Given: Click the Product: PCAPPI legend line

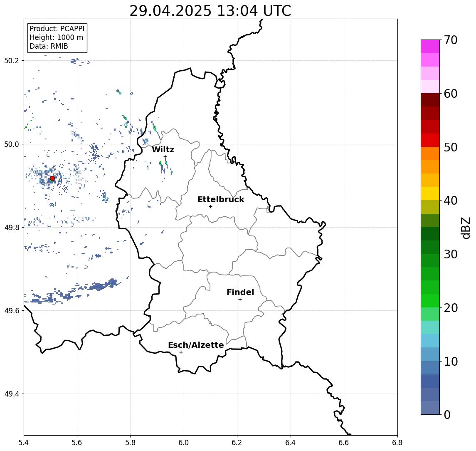Looking at the screenshot, I should pos(57,29).
